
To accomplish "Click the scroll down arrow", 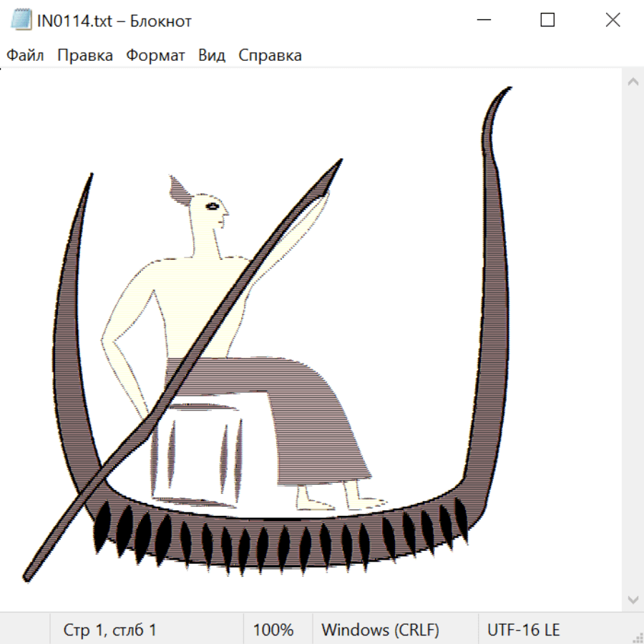I will (633, 599).
